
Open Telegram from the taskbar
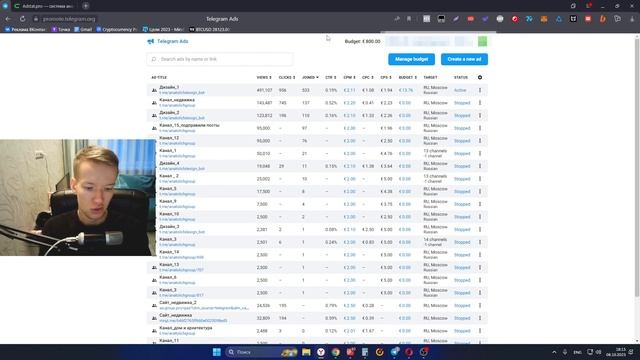(x=395, y=352)
